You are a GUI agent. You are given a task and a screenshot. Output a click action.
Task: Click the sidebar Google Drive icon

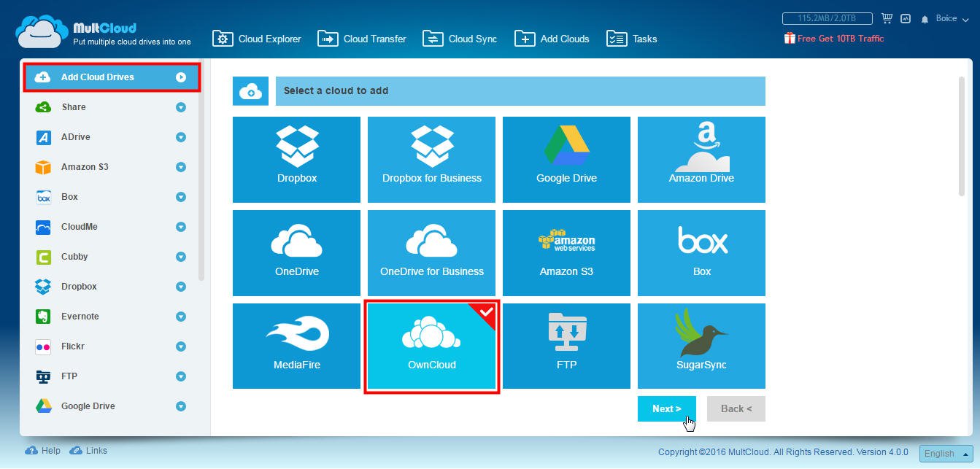pos(43,406)
